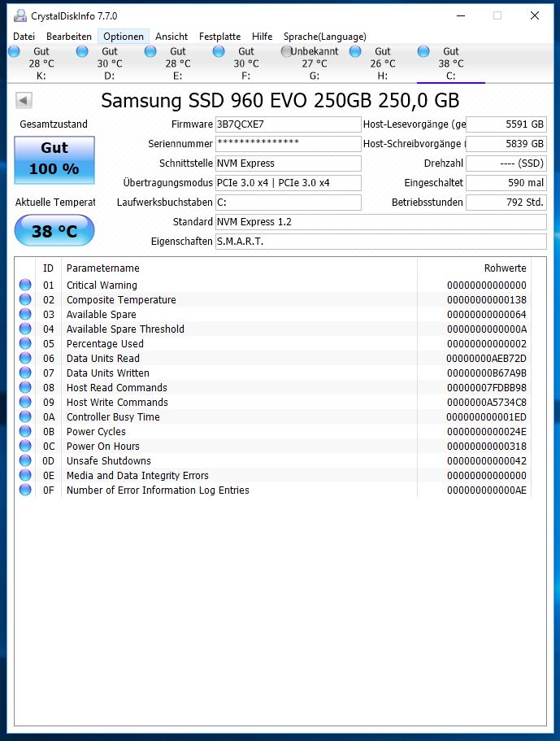Open the Sprache(Language) menu
This screenshot has width=560, height=741.
[x=325, y=37]
